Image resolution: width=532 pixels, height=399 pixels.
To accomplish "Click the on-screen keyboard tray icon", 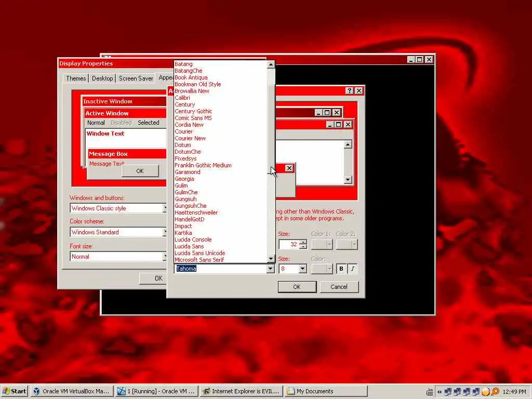I will 430,392.
